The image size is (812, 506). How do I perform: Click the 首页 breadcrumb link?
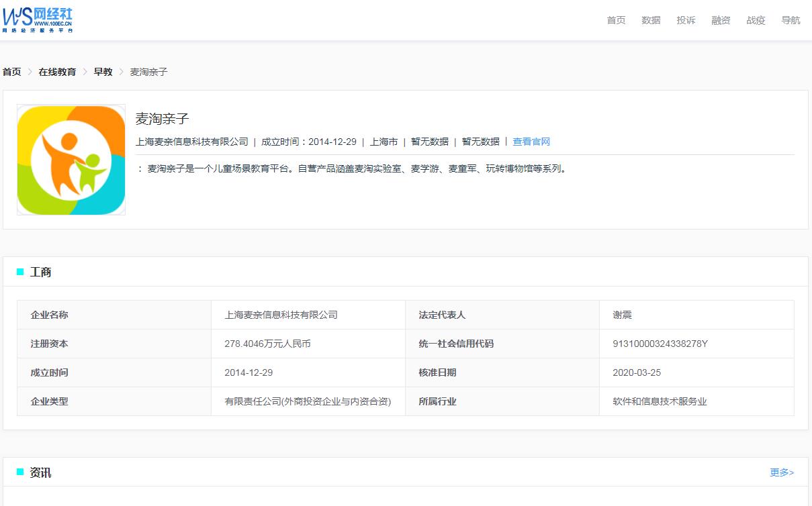coord(12,72)
